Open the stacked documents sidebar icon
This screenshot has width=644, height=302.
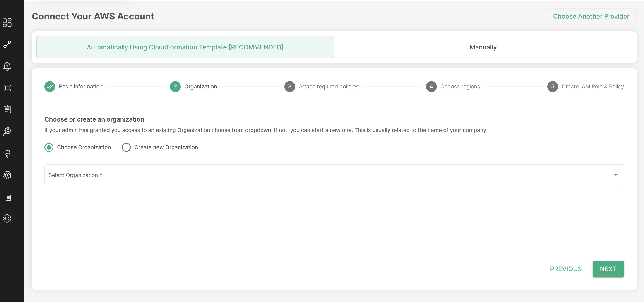click(x=7, y=197)
